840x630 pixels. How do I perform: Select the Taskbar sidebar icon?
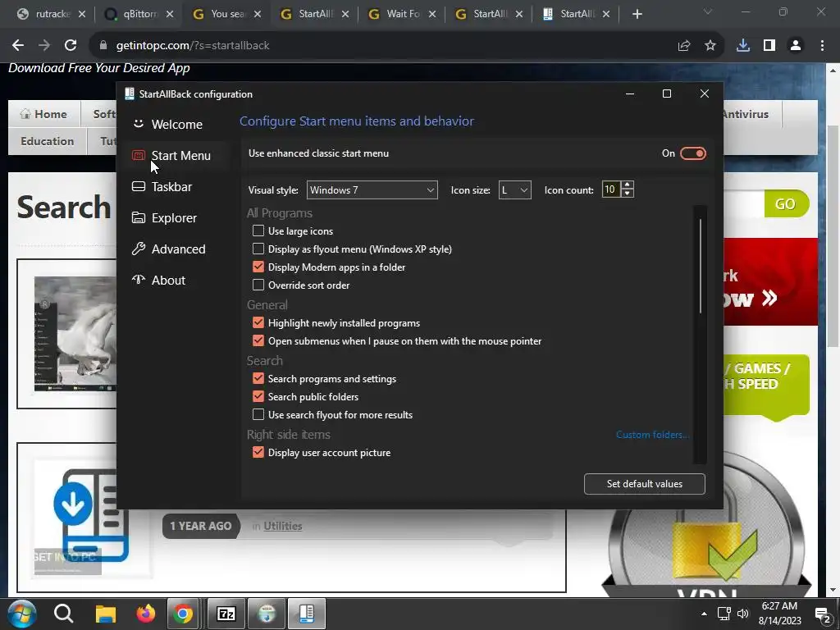(138, 186)
